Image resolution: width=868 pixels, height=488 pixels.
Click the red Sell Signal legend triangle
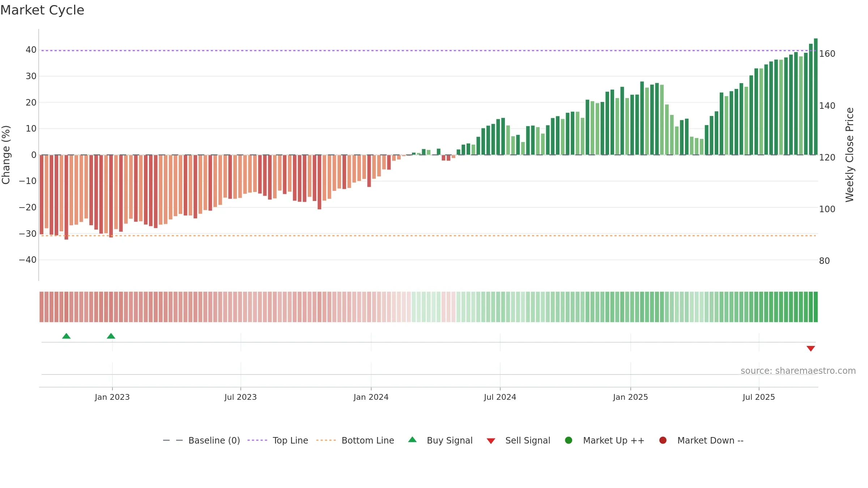[491, 441]
